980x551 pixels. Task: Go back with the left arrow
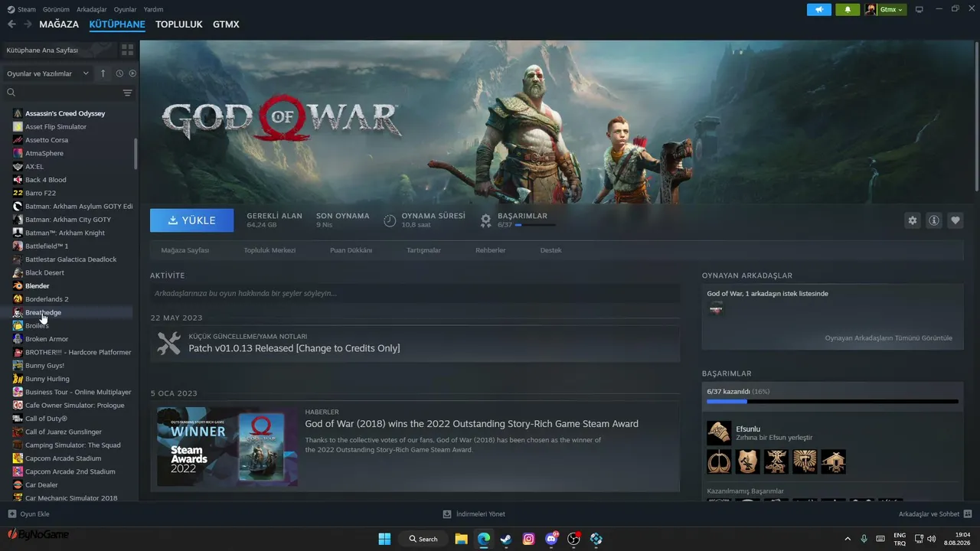(11, 24)
